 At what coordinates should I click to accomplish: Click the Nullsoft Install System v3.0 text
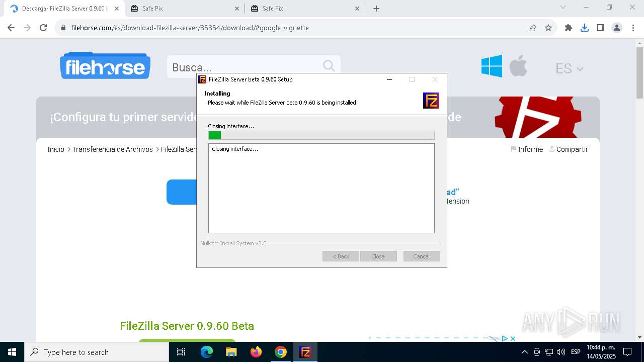pyautogui.click(x=233, y=243)
